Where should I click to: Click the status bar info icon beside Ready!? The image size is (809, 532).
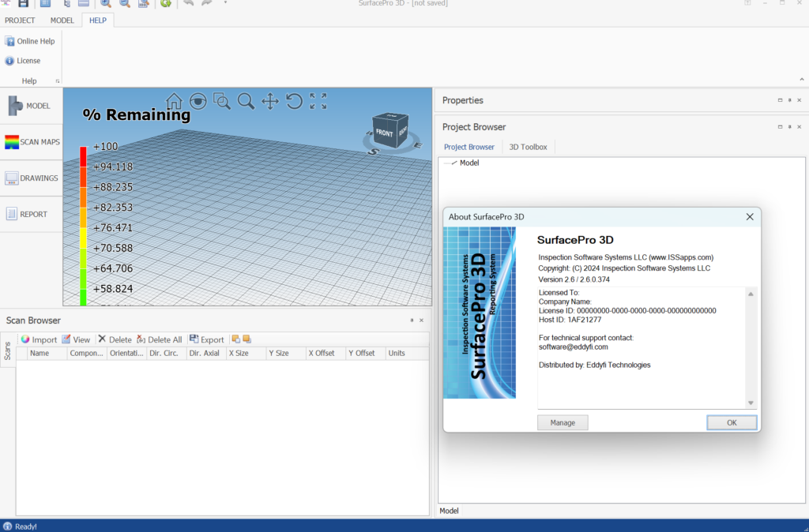pos(7,526)
